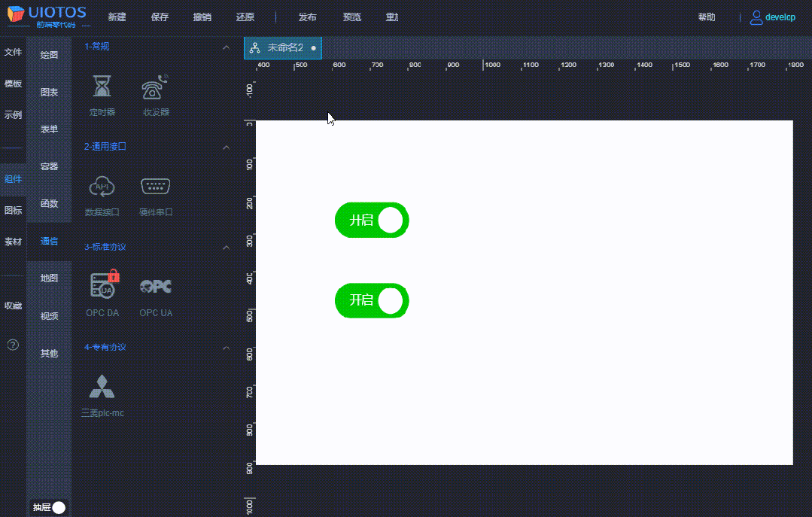Click the develop user account icon
The image size is (812, 517).
coord(756,17)
